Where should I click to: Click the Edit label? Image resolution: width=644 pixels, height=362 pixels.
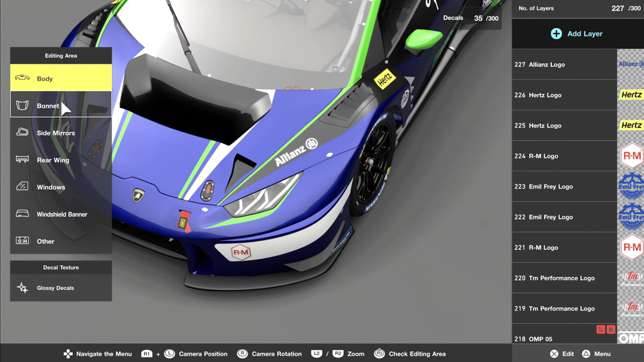568,354
